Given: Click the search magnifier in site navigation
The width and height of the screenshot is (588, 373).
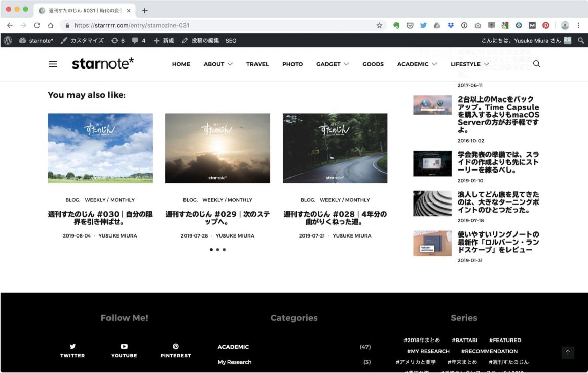Looking at the screenshot, I should (x=536, y=64).
